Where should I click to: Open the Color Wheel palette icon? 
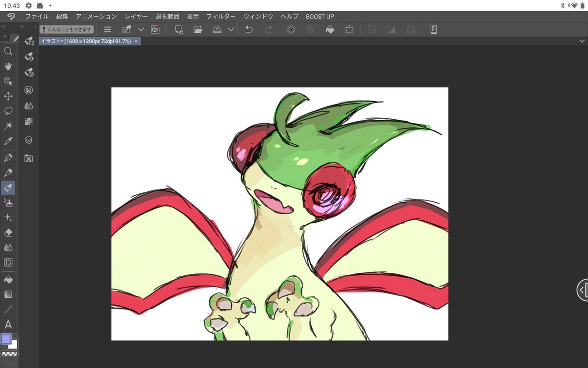pyautogui.click(x=29, y=90)
